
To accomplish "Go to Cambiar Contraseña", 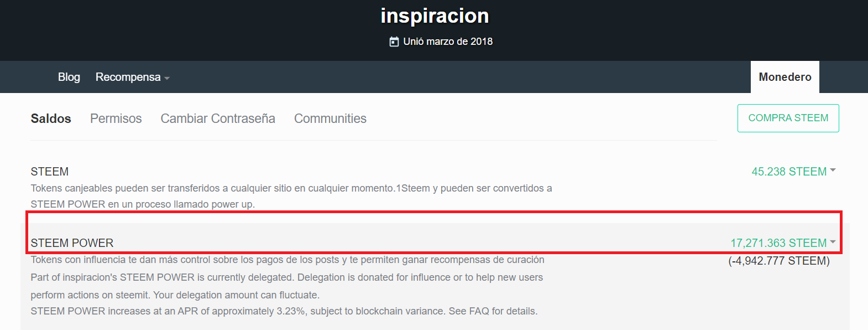I will point(217,118).
